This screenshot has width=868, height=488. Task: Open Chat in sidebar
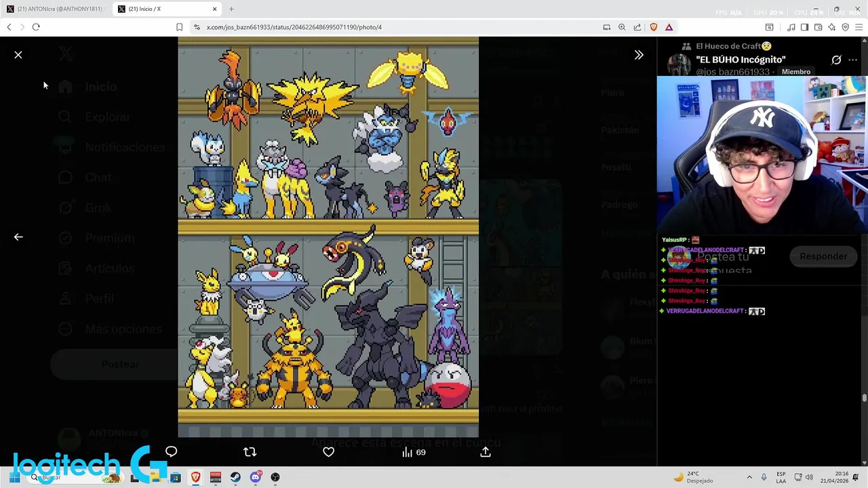pos(85,178)
